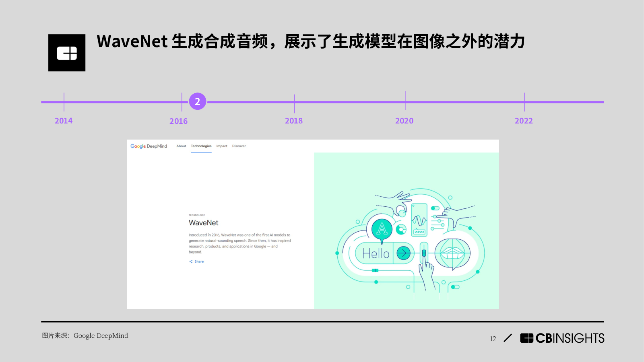Toggle the switch at illustration bottom right
The image size is (644, 362).
[455, 287]
